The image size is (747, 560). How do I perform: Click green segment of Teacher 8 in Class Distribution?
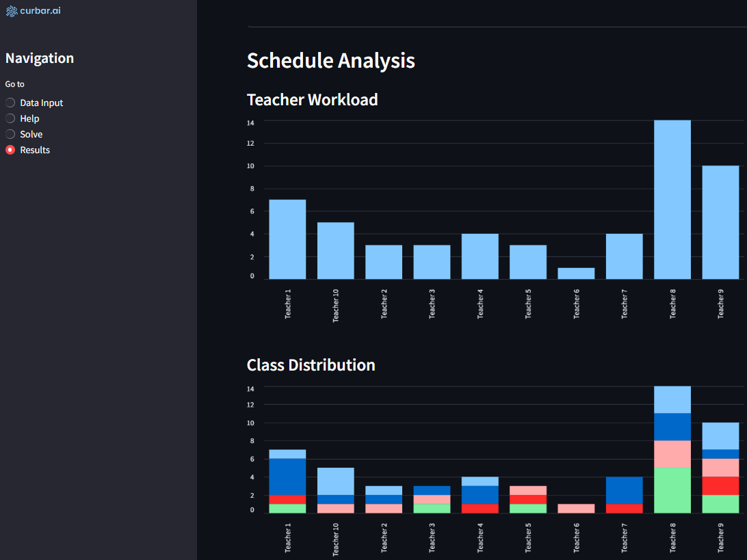[x=672, y=490]
